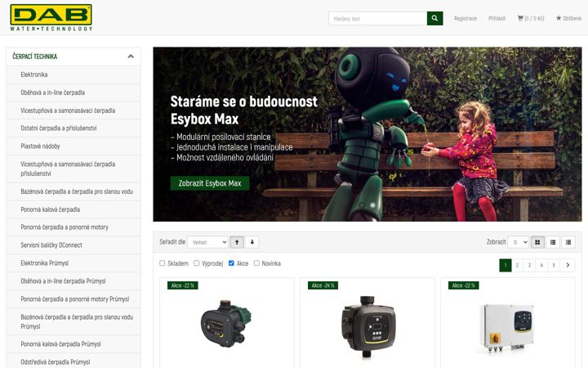The image size is (588, 368).
Task: Enable the Skladem filter checkbox
Action: 163,263
